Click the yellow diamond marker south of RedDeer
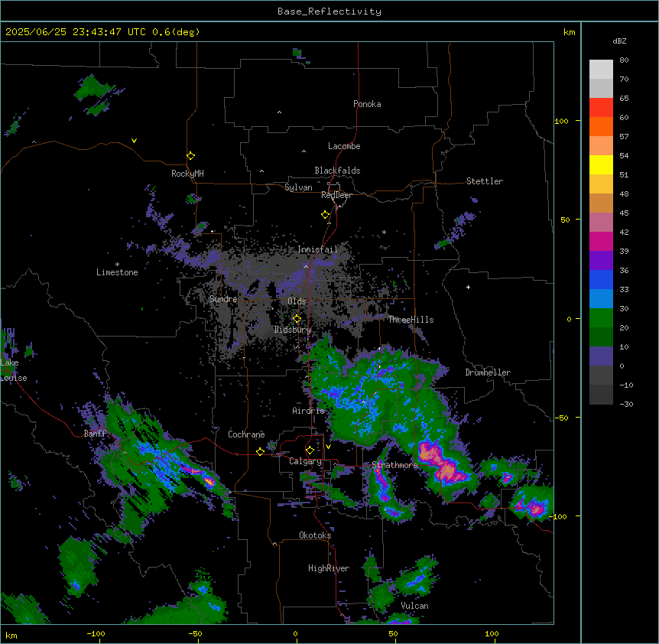The image size is (659, 644). 326,215
